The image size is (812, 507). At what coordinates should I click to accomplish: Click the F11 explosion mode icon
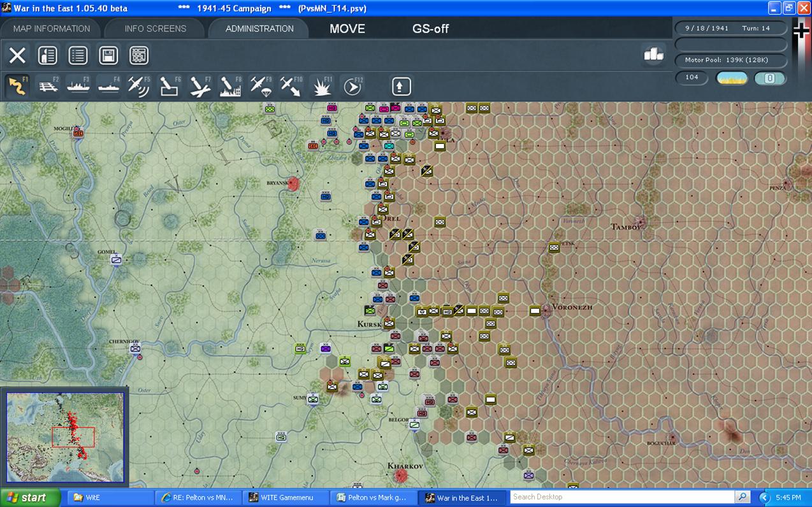tap(321, 87)
